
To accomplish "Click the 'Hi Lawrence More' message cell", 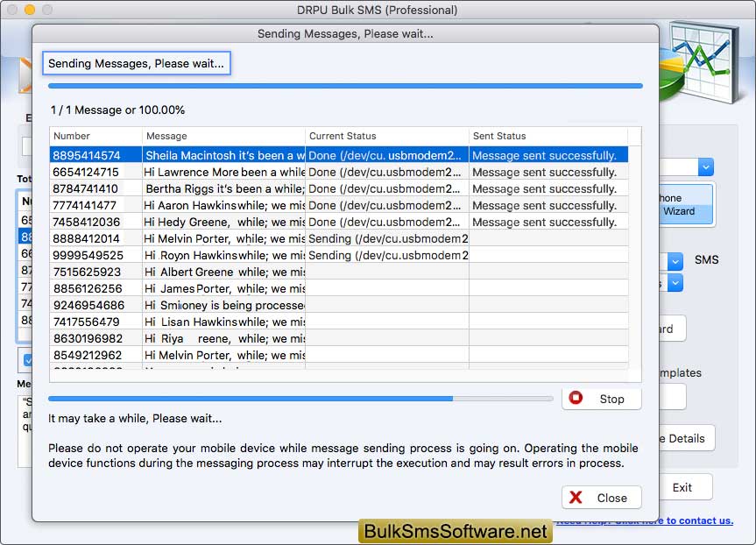I will 224,173.
